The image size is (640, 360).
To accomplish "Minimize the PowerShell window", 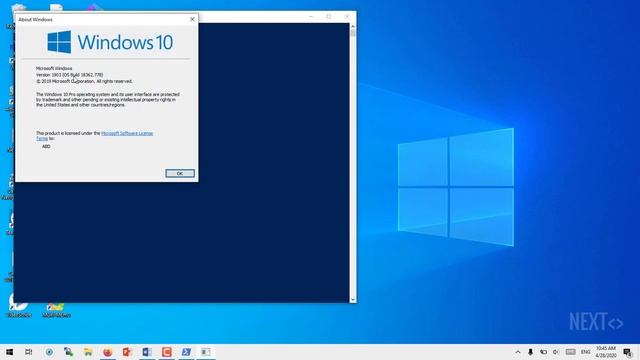I will click(311, 16).
